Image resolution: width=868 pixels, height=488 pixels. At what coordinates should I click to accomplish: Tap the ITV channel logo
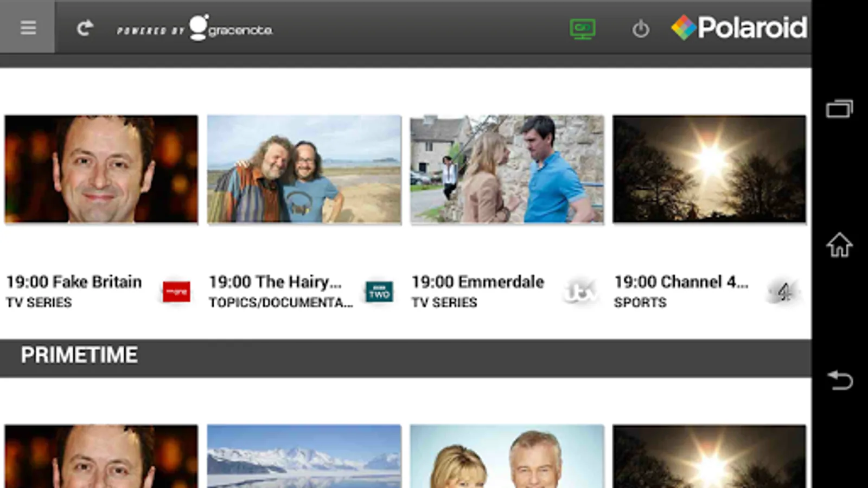[580, 292]
